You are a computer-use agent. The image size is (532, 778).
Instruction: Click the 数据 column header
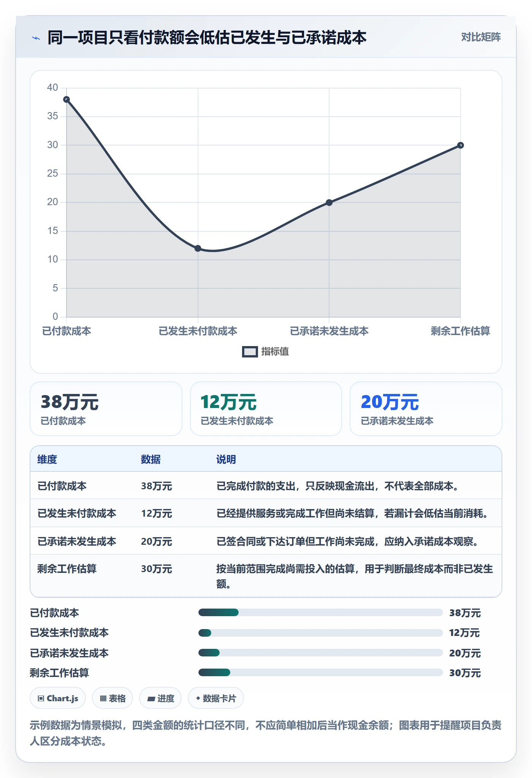pos(150,459)
